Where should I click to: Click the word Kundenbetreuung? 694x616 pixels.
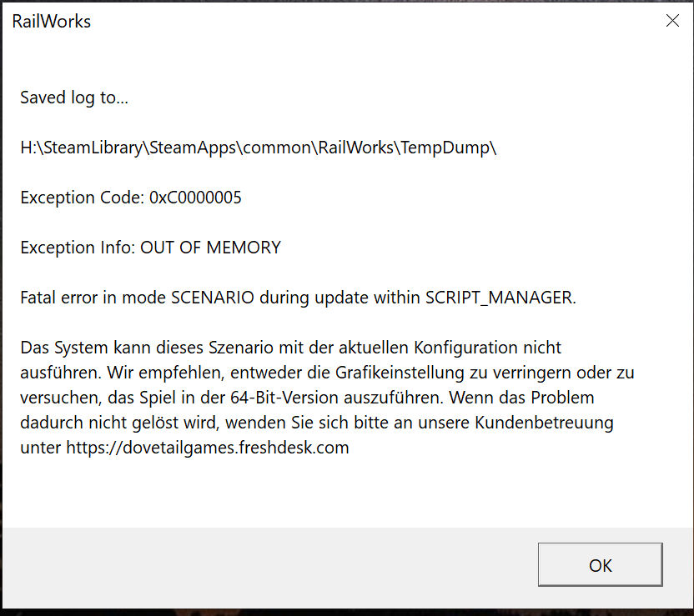click(x=544, y=423)
